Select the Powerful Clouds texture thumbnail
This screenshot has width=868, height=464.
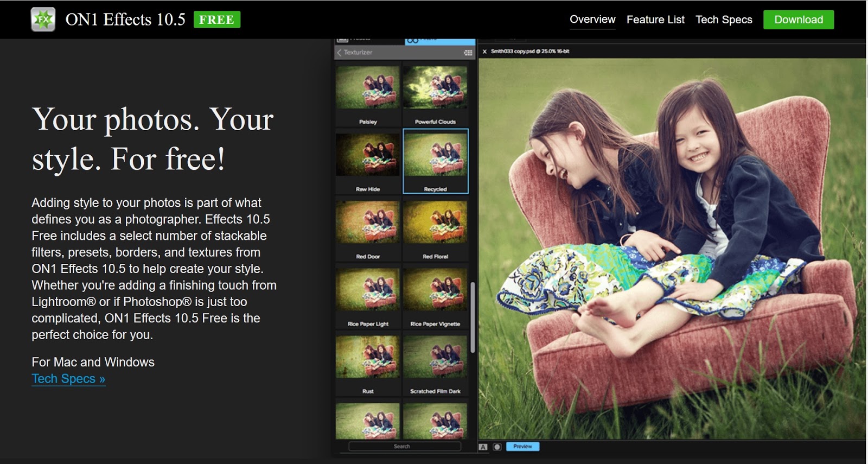[x=435, y=87]
